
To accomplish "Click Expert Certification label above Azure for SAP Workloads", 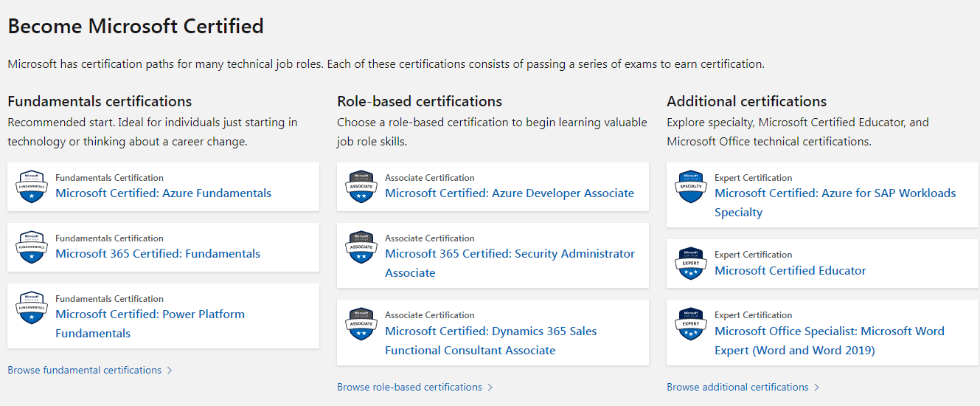I will pos(754,178).
